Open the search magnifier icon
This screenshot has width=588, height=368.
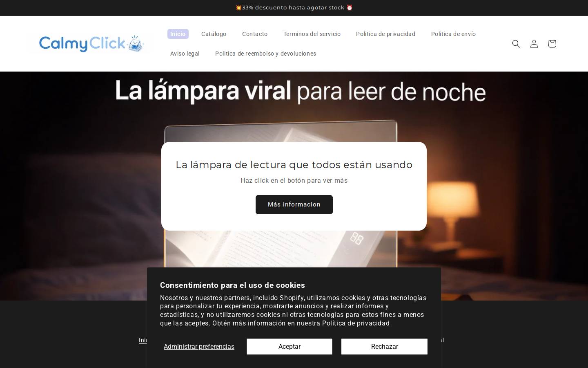point(516,44)
